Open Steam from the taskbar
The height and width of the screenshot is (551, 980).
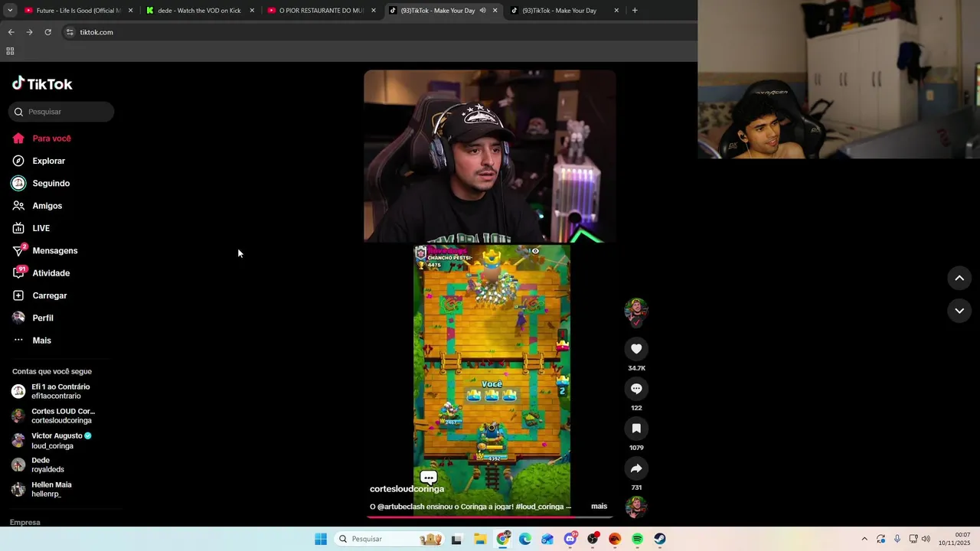click(x=660, y=539)
